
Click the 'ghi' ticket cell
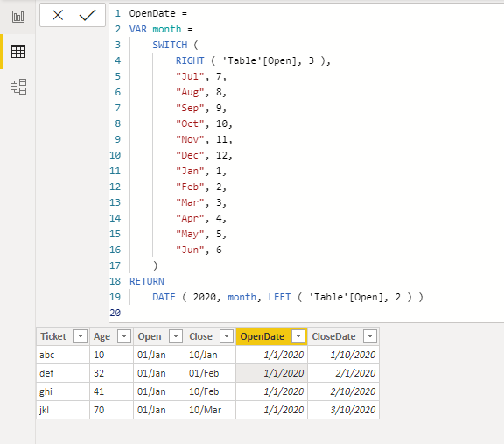[63, 391]
